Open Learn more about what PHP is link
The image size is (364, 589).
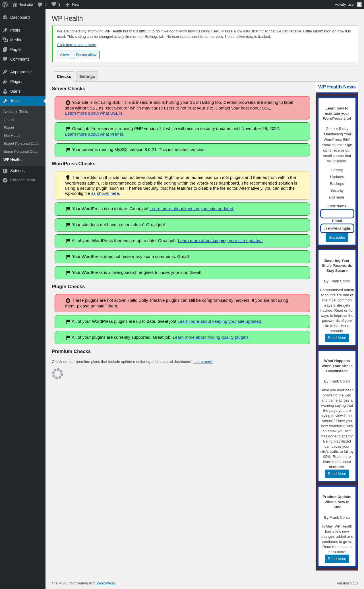click(95, 134)
